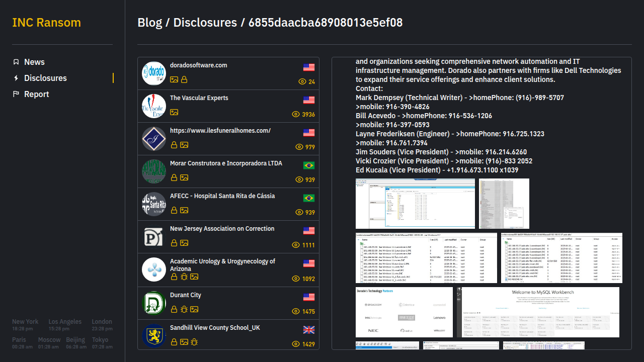644x362 pixels.
Task: Click image icon under Morar Construtora
Action: 184,177
